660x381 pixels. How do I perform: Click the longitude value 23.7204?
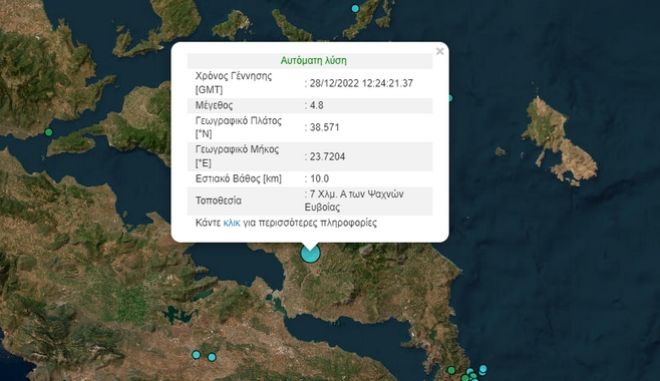pyautogui.click(x=327, y=157)
